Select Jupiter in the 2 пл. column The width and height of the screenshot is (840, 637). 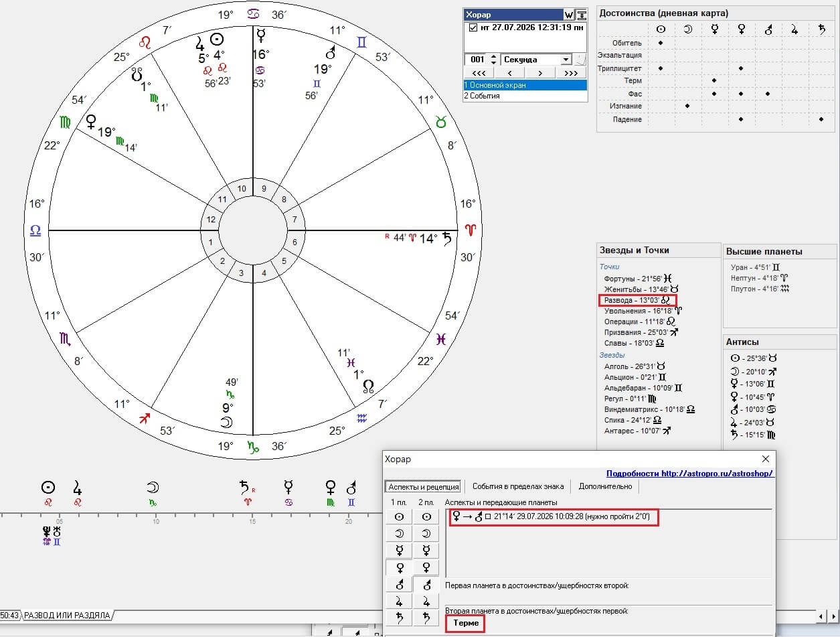[426, 601]
